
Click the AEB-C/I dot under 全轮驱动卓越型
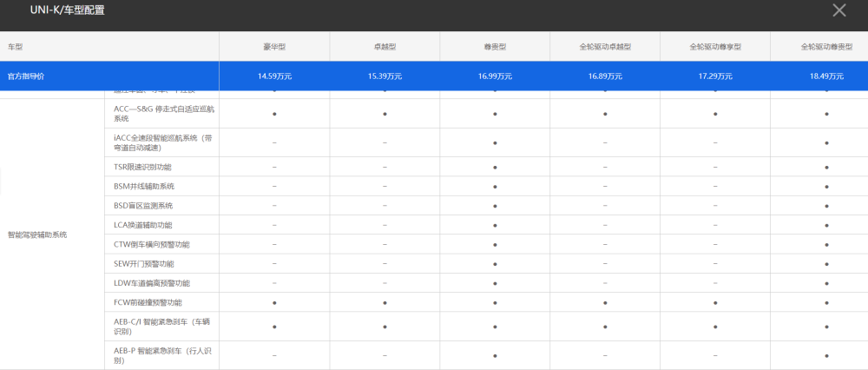click(605, 327)
